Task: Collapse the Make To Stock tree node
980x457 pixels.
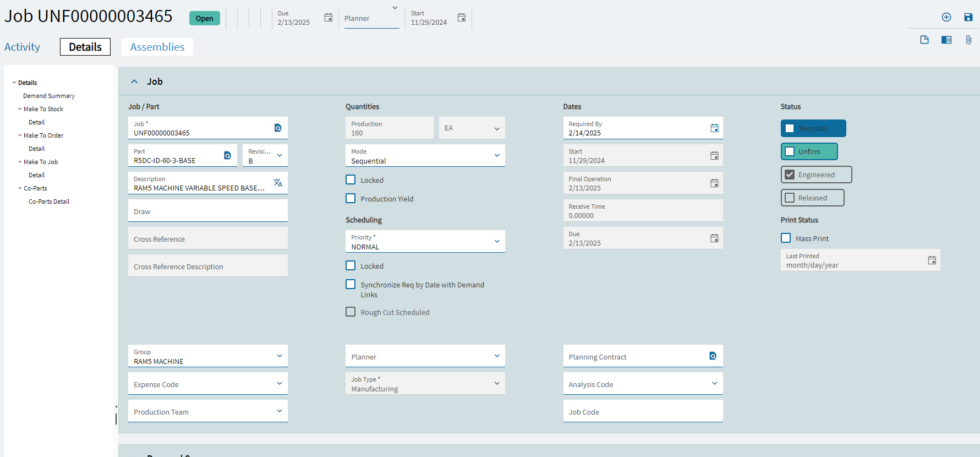Action: (20, 109)
